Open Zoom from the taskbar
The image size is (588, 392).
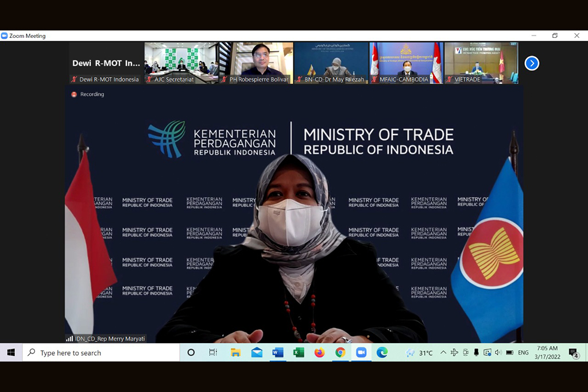pos(361,352)
